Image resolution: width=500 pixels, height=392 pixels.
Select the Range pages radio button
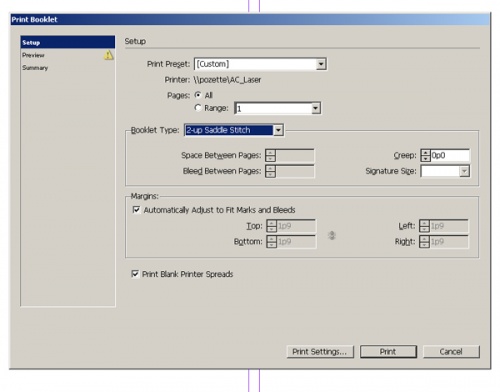pos(198,108)
